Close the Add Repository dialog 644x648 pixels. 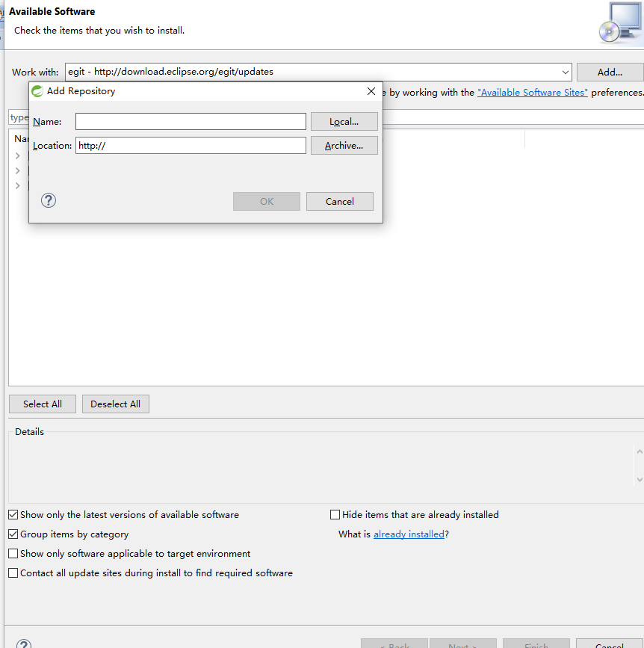(x=371, y=91)
